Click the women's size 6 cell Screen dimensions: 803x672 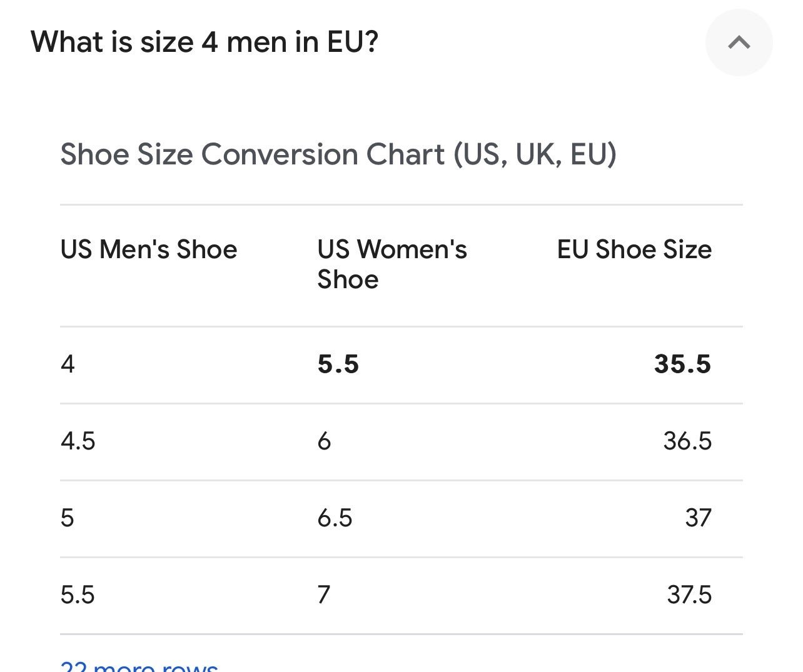tap(324, 441)
